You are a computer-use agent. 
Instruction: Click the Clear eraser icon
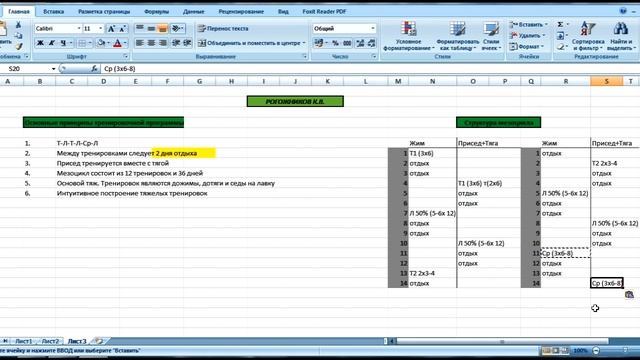click(561, 47)
